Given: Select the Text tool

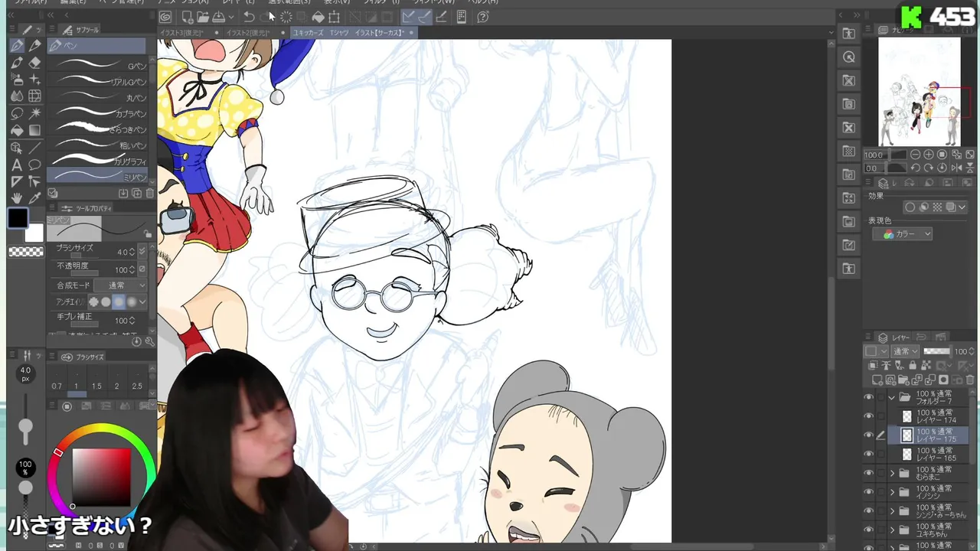Looking at the screenshot, I should [17, 165].
